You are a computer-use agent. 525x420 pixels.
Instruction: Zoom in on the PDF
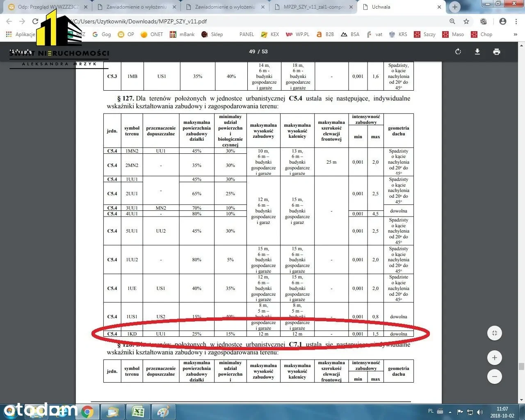click(495, 358)
